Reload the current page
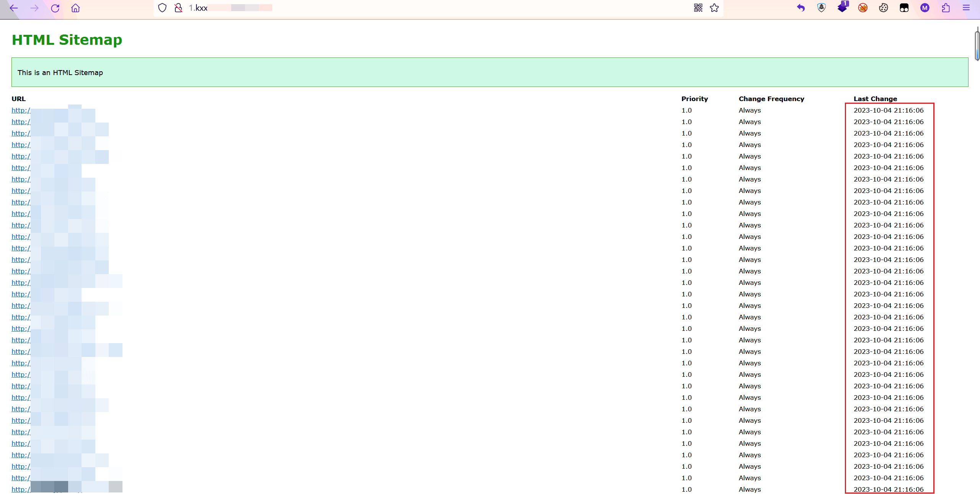 55,8
